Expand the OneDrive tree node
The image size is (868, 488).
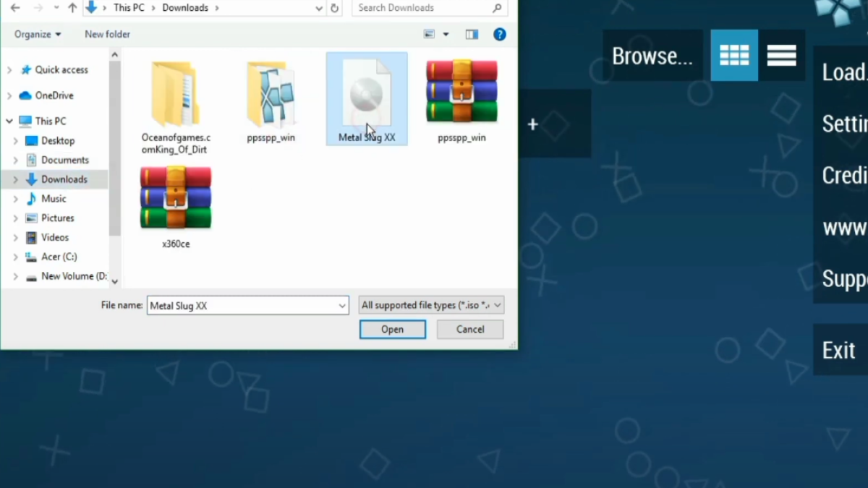tap(9, 95)
